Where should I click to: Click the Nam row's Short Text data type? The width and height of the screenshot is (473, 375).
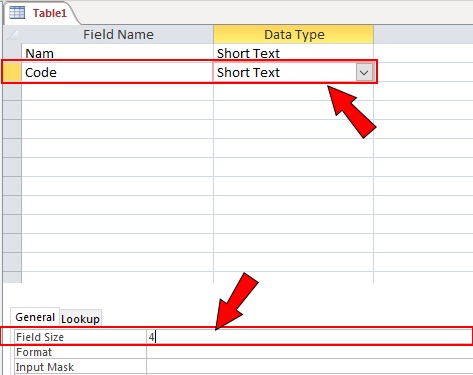293,53
